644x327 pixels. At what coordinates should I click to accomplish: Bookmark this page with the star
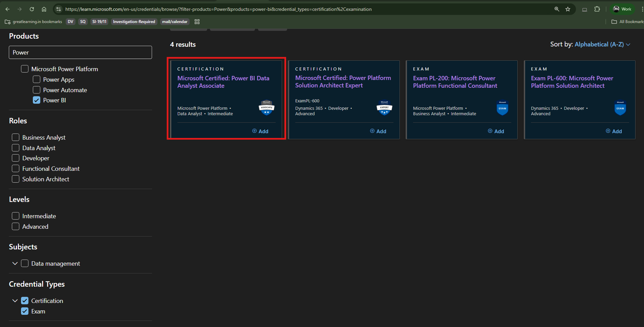568,9
